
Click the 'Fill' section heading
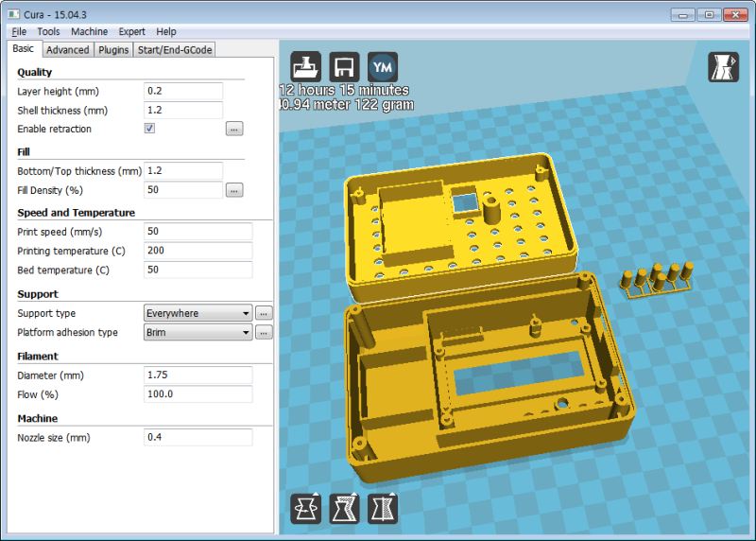pos(24,152)
